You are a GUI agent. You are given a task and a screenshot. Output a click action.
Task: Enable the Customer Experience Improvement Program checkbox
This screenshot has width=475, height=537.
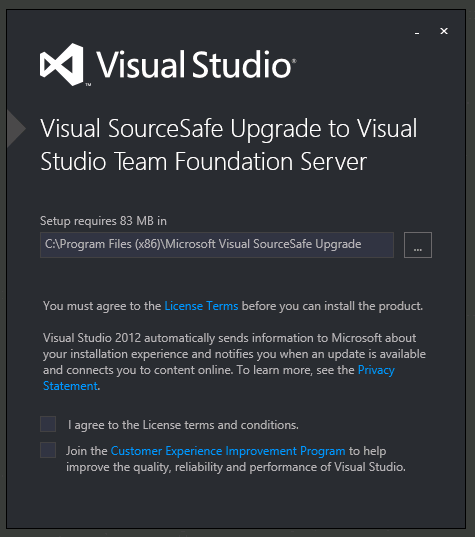click(x=48, y=450)
